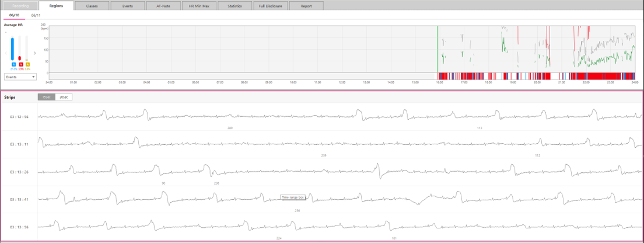The width and height of the screenshot is (644, 243).
Task: Set strip length to 20Sec
Action: [64, 96]
